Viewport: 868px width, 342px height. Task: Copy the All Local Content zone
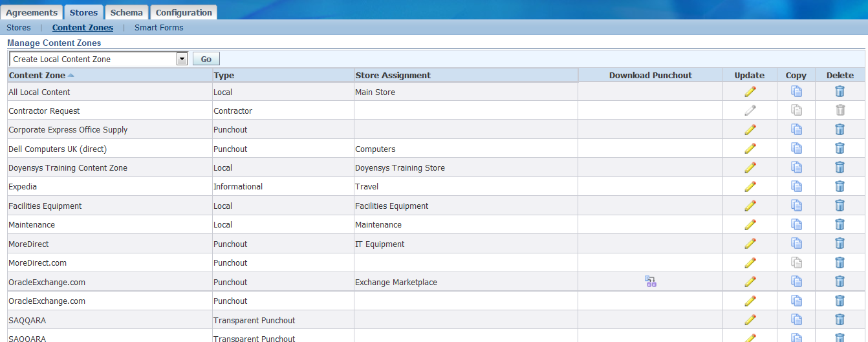coord(796,92)
